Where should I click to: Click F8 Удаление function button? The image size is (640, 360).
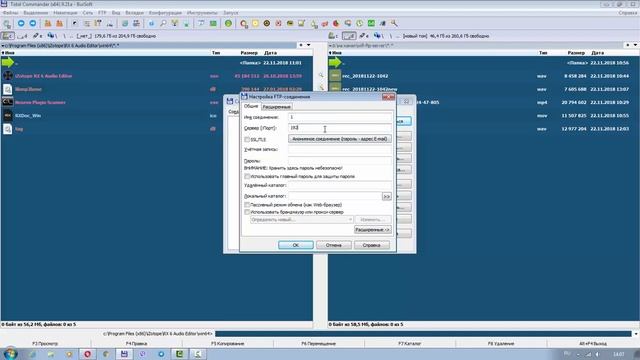501,344
